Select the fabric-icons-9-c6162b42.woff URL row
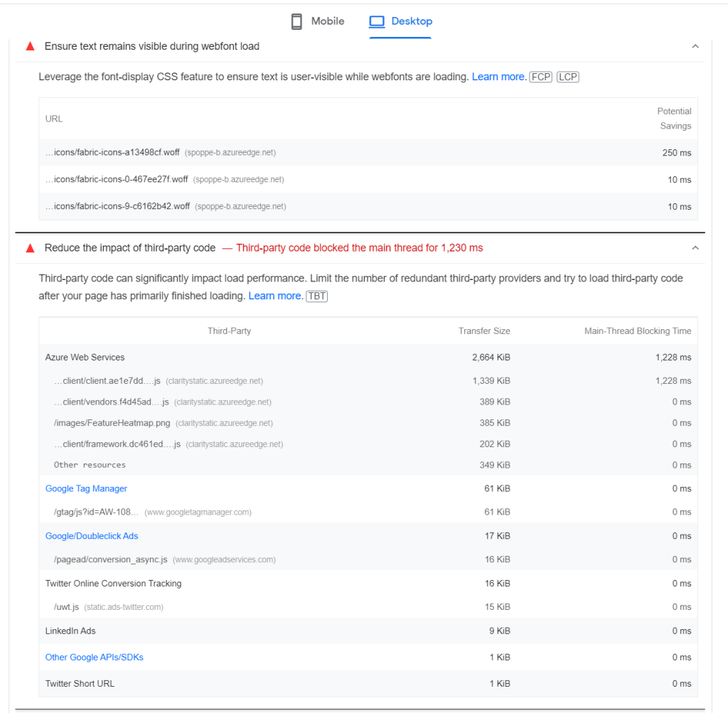Viewport: 728px width, 713px height. 368,206
